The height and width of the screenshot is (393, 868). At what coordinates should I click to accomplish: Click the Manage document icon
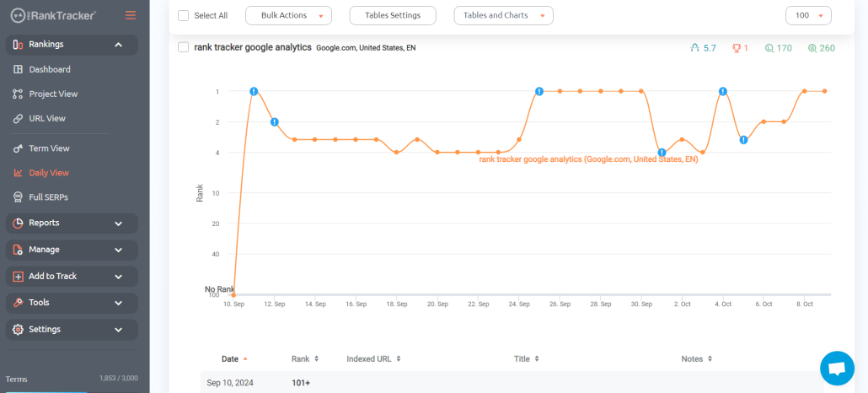(x=18, y=250)
